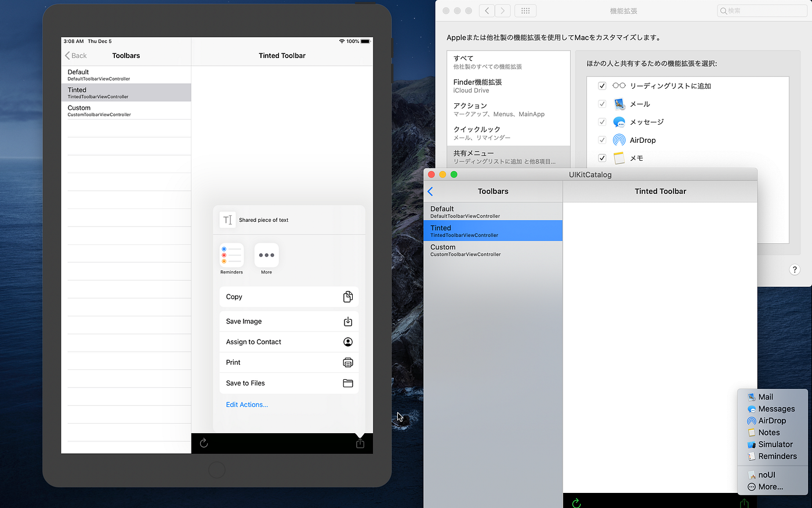Open the Edit Actions... link
The height and width of the screenshot is (508, 812).
[x=247, y=405]
